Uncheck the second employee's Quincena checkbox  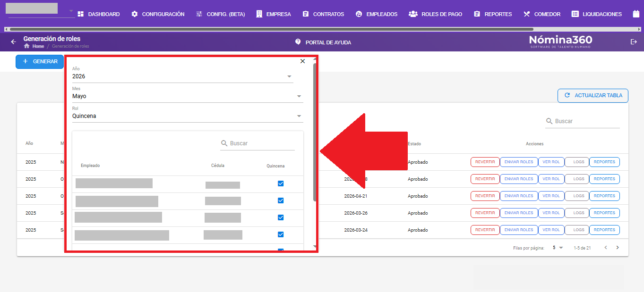(x=281, y=200)
